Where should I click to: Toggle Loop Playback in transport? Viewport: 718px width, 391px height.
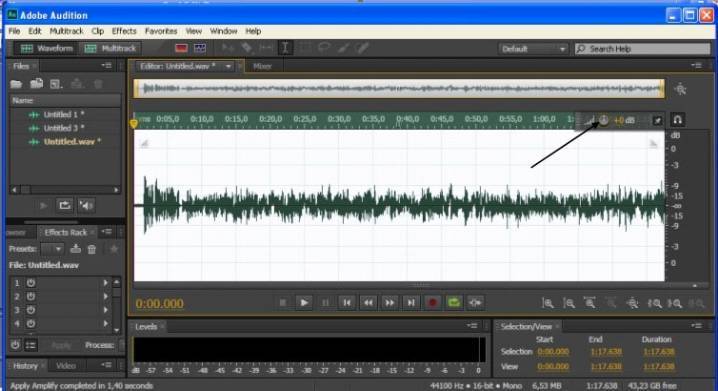point(453,303)
